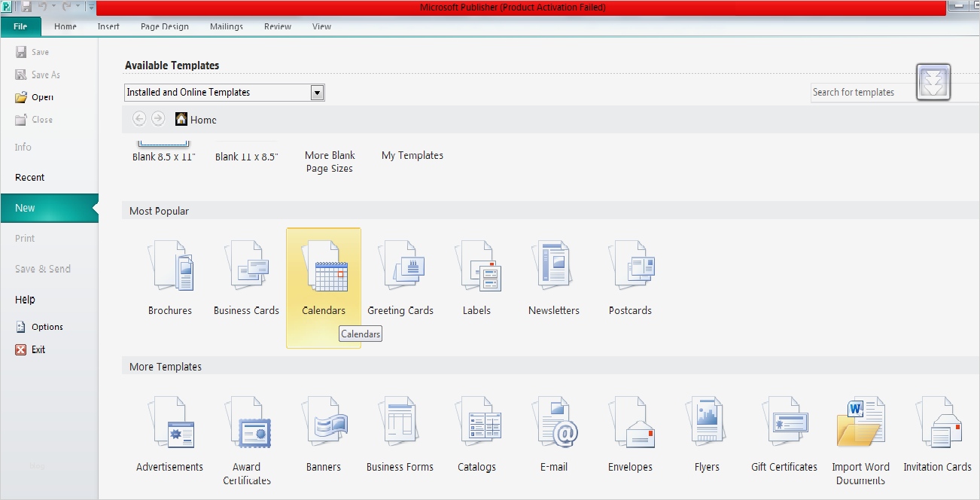Open the Award Certificates templates
This screenshot has height=500, width=980.
click(247, 435)
